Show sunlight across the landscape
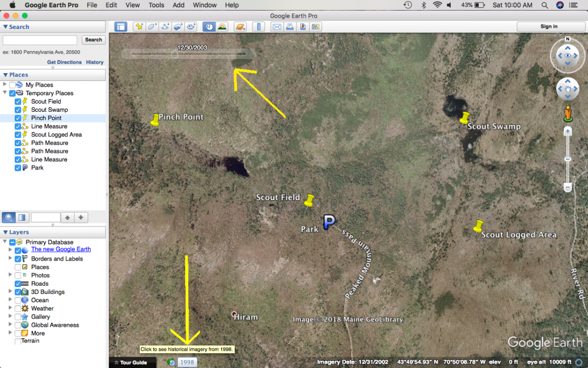The height and width of the screenshot is (368, 588). 222,26
